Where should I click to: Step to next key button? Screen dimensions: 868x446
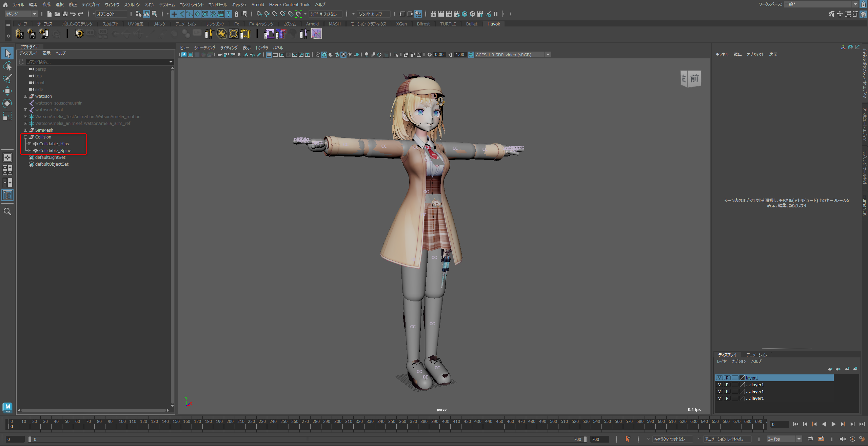(x=843, y=424)
